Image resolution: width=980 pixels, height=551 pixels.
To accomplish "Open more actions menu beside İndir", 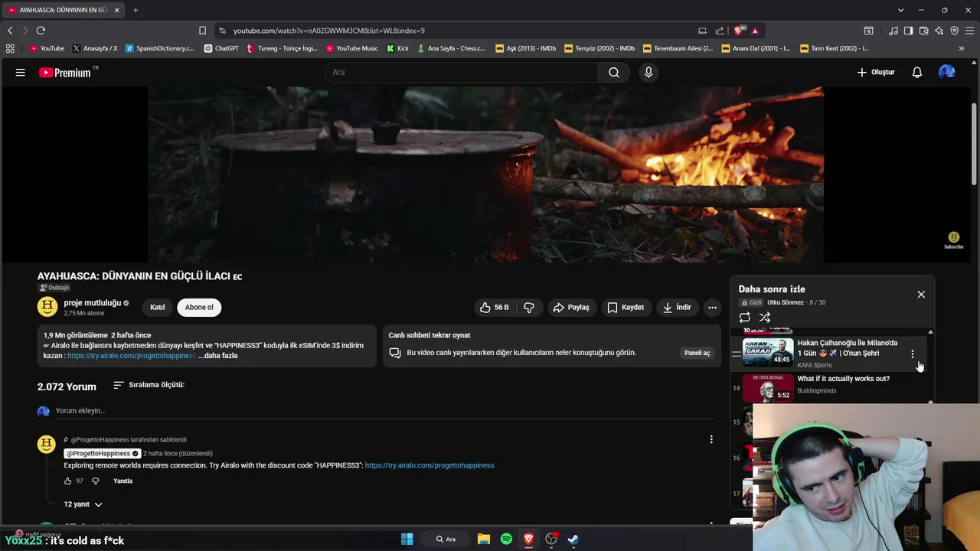I will click(712, 307).
